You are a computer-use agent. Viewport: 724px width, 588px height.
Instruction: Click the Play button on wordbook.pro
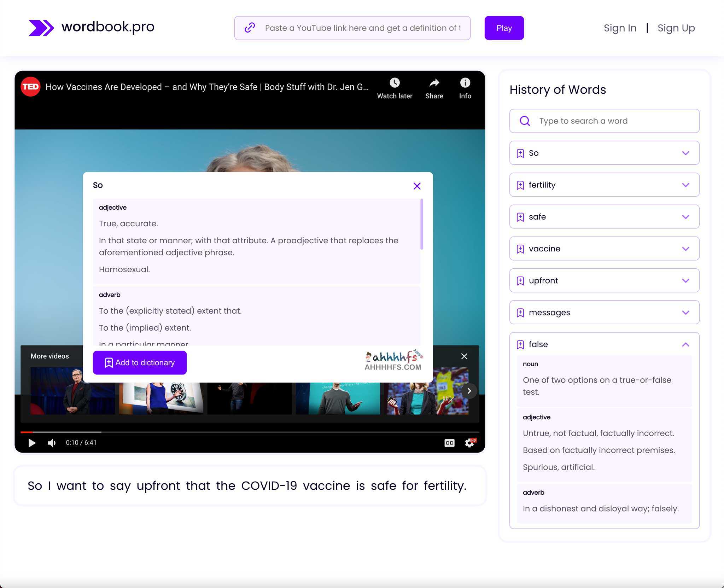504,28
